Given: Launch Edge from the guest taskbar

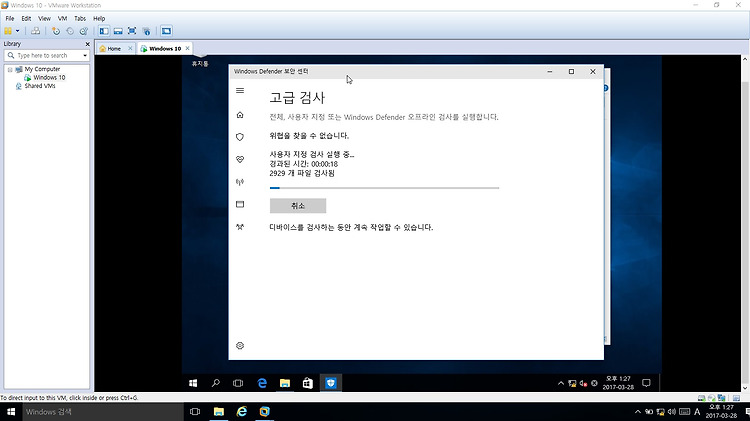Looking at the screenshot, I should [x=262, y=383].
